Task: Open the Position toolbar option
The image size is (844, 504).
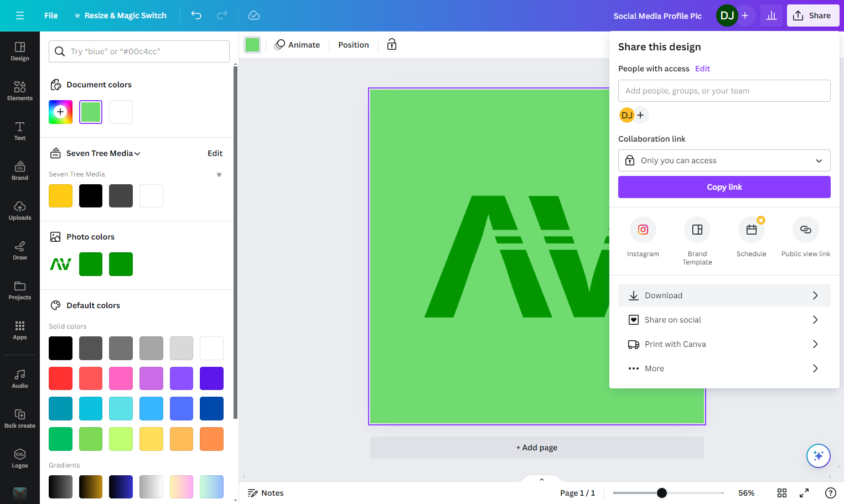Action: 354,45
